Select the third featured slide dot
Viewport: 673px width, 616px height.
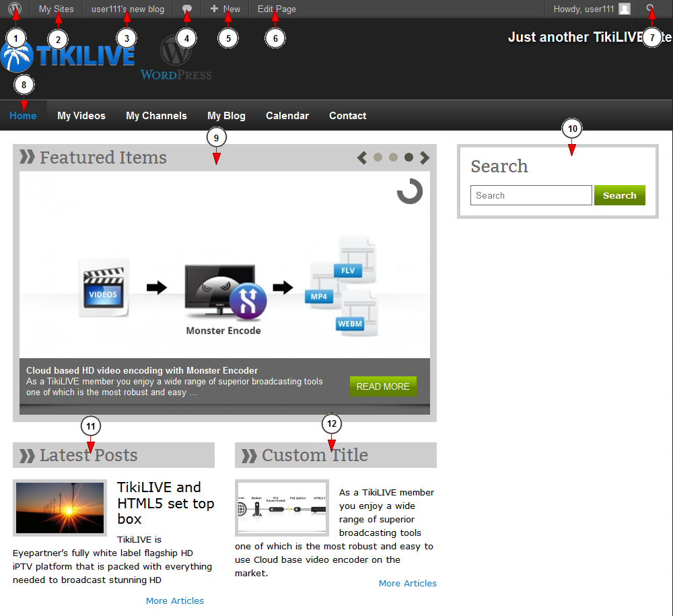[409, 158]
